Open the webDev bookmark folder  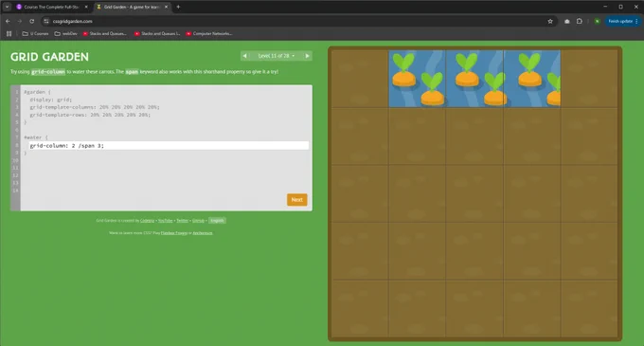[65, 34]
